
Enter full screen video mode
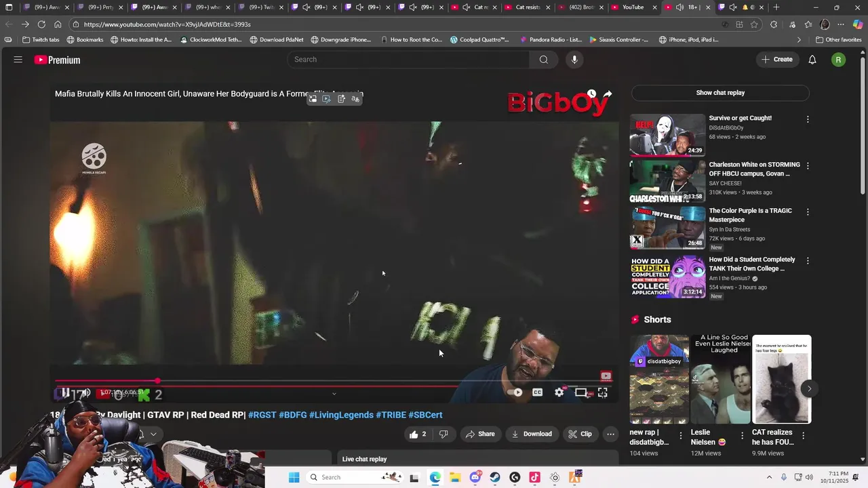coord(603,392)
